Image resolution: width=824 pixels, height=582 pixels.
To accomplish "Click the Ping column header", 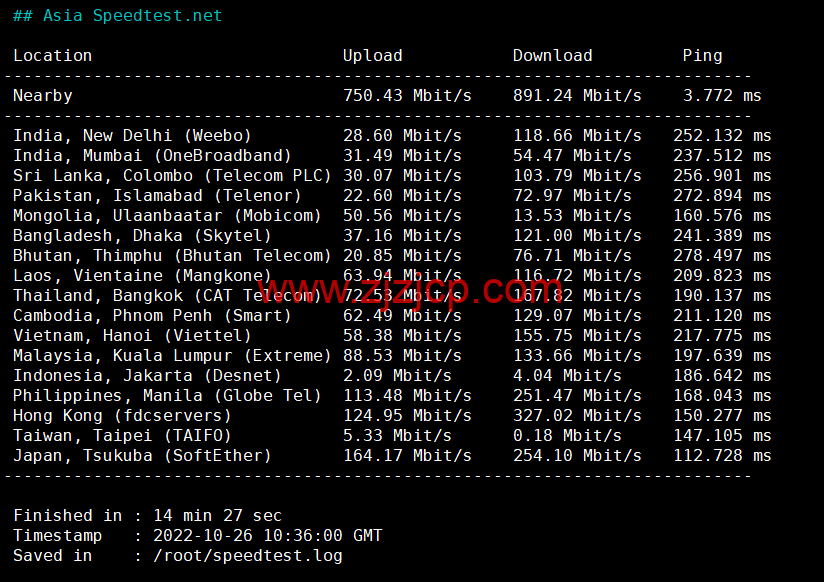I will tap(702, 56).
